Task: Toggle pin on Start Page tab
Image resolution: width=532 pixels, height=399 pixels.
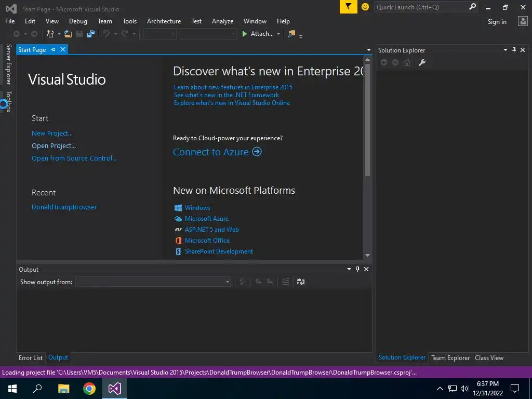Action: coord(53,49)
